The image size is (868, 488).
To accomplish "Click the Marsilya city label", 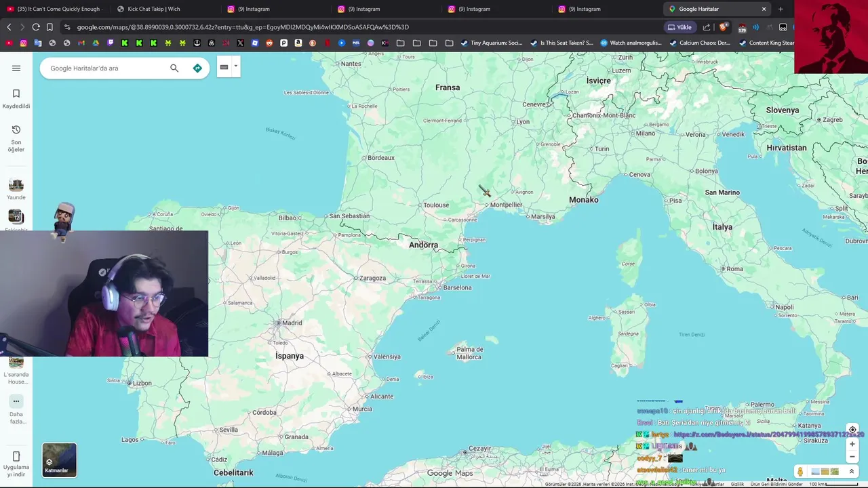I will click(543, 217).
